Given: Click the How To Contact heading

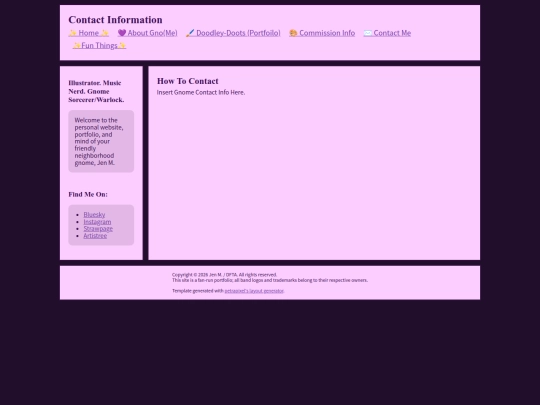Looking at the screenshot, I should [188, 81].
